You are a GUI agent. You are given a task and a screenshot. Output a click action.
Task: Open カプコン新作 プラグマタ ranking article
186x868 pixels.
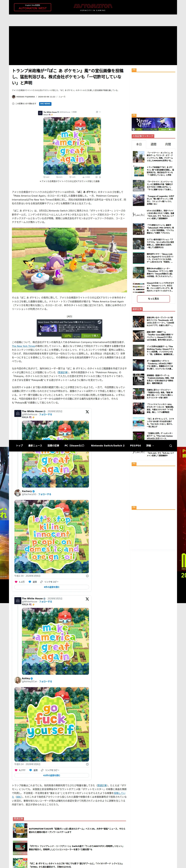153,244
